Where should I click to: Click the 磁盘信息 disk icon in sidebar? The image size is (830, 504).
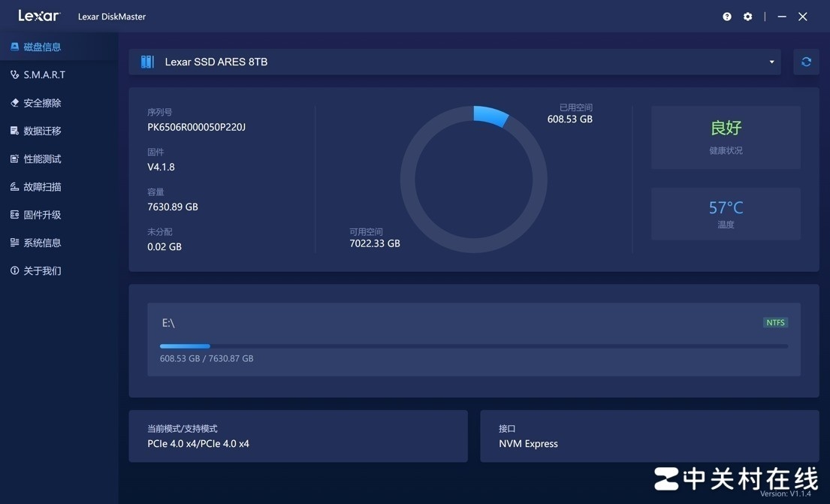coord(14,47)
